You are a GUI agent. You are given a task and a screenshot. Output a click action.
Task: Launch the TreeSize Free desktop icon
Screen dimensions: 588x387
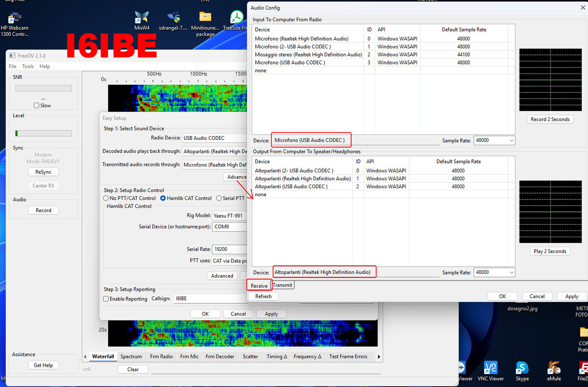point(237,18)
